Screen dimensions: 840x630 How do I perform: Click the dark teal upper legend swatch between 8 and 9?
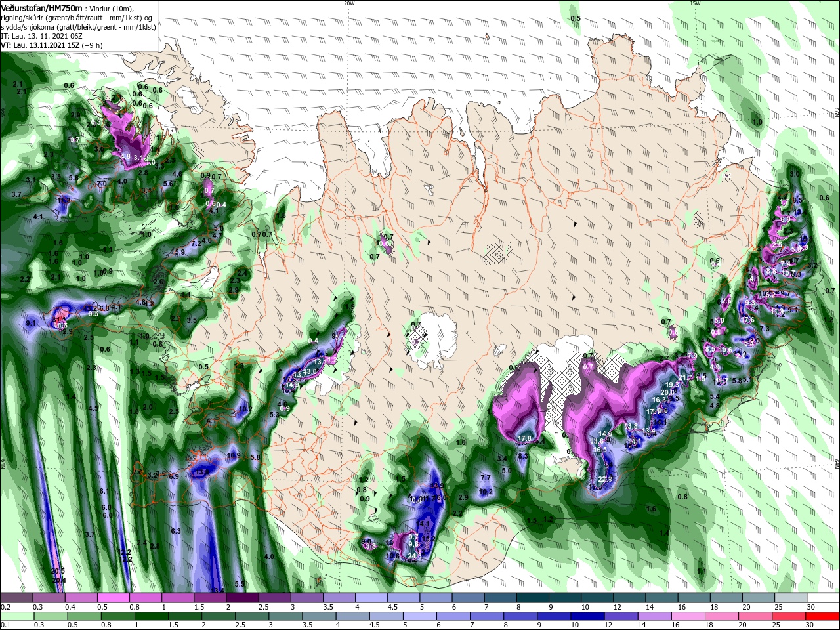(533, 598)
